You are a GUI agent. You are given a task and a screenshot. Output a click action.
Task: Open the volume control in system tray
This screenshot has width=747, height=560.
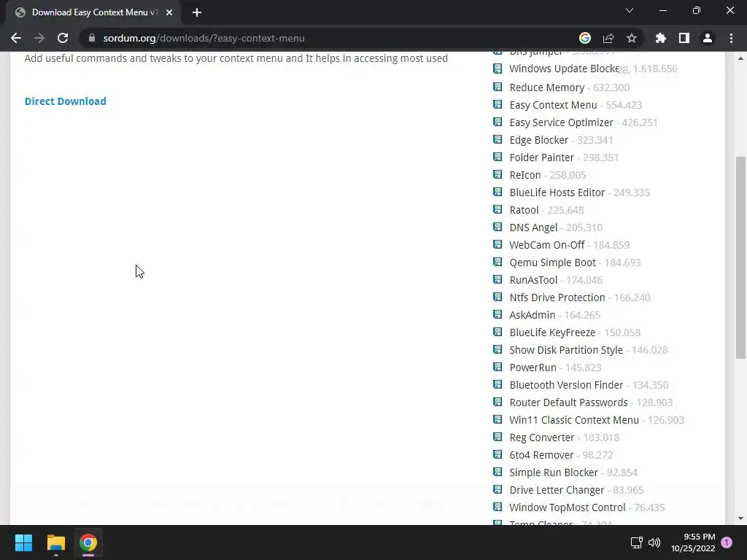pos(654,542)
